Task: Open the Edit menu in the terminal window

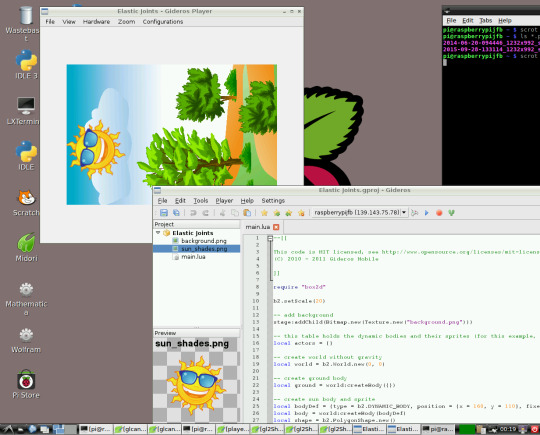Action: coord(468,20)
